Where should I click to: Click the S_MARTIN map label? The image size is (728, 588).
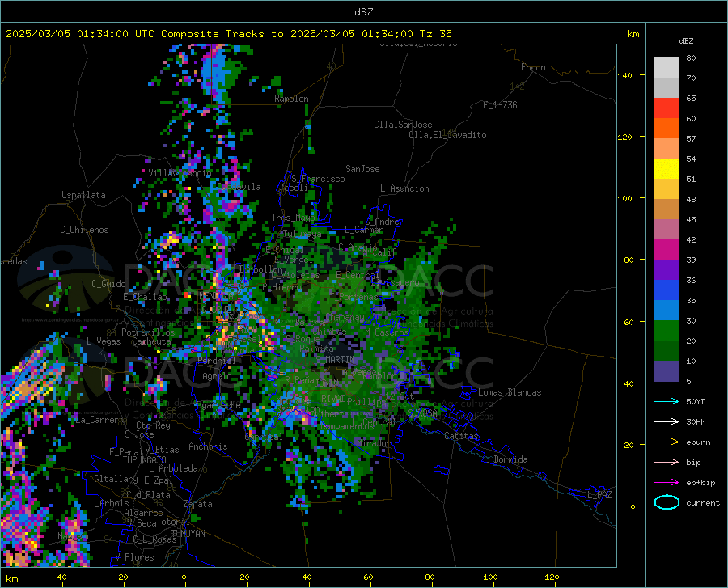(x=335, y=360)
